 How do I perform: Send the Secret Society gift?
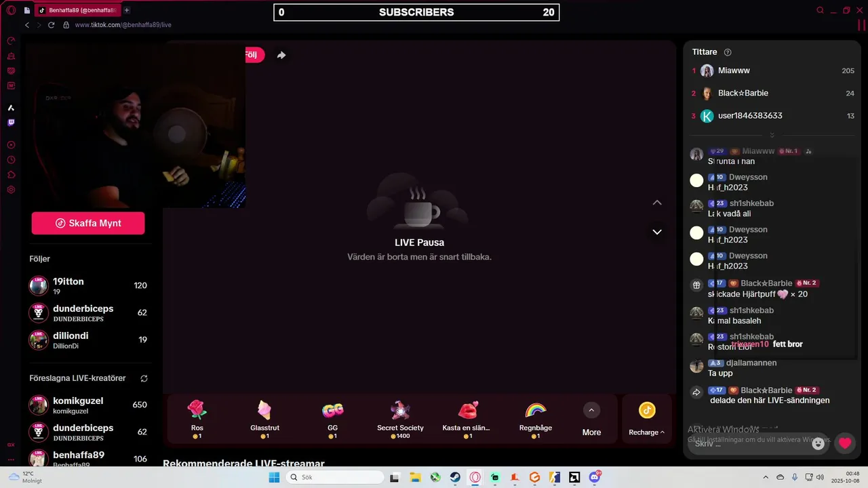coord(400,419)
